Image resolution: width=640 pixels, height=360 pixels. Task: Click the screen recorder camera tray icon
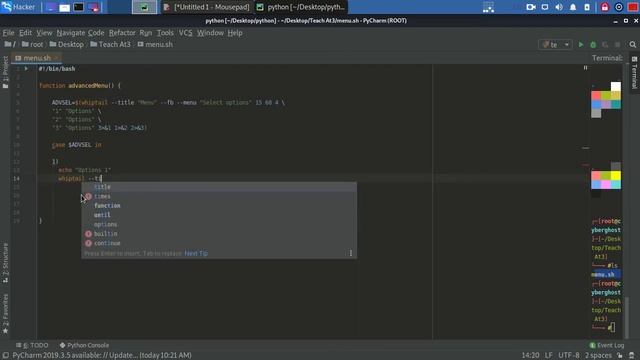pyautogui.click(x=531, y=7)
